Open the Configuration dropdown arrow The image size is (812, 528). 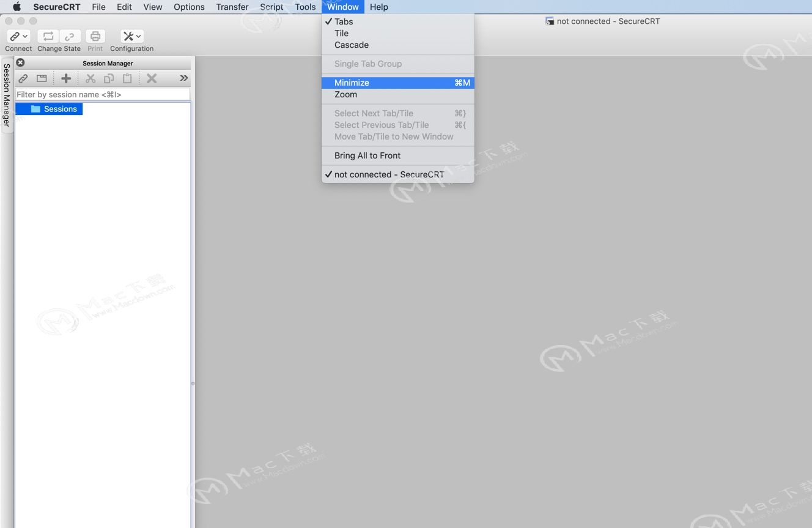[139, 37]
